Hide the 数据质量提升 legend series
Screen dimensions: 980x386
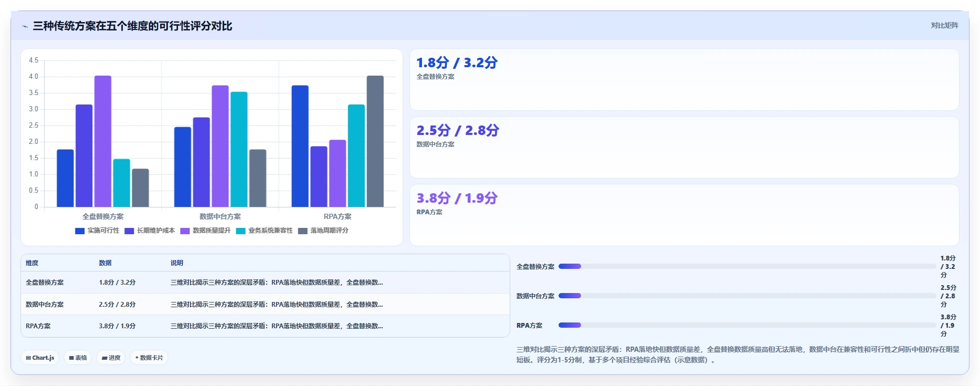pos(205,231)
